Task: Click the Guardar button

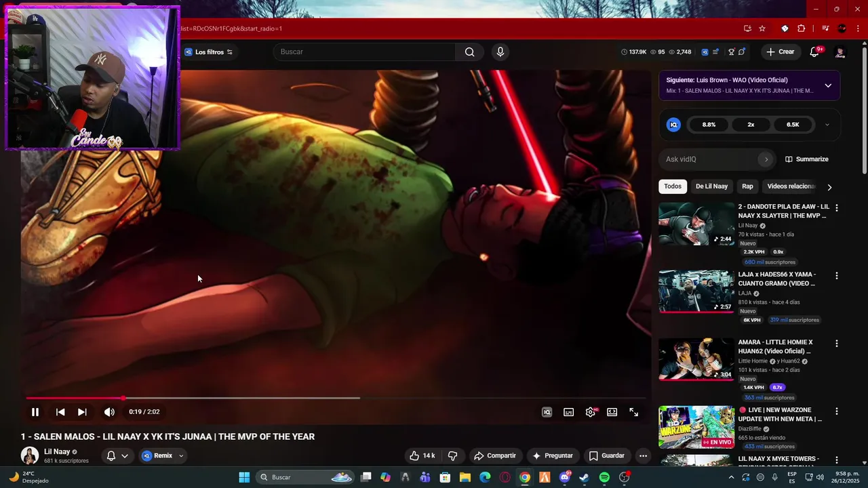Action: point(606,456)
